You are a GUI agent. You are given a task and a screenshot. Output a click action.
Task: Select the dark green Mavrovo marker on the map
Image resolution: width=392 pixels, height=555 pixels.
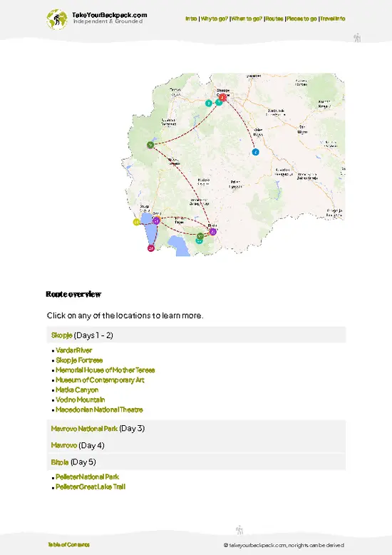click(x=150, y=145)
